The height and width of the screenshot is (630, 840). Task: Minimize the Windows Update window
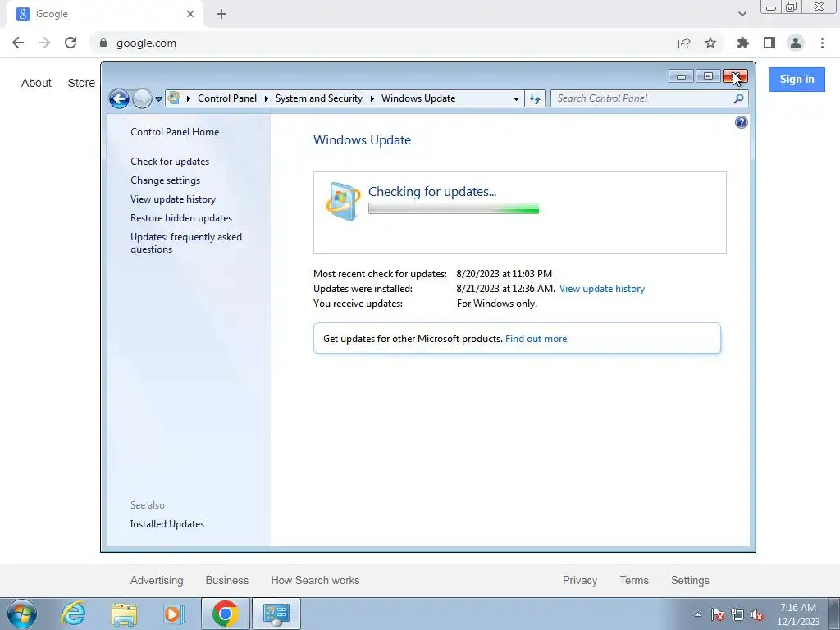(682, 76)
